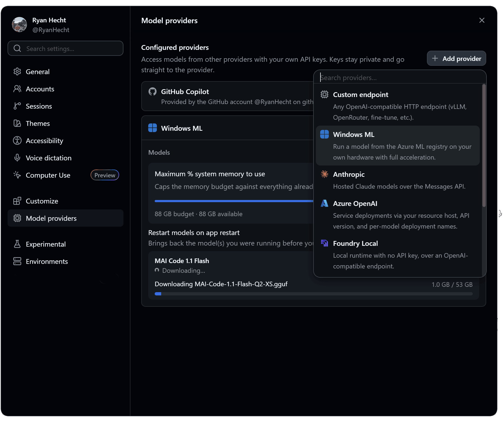The height and width of the screenshot is (421, 504).
Task: Choose Custom endpoint provider option
Action: [x=398, y=106]
